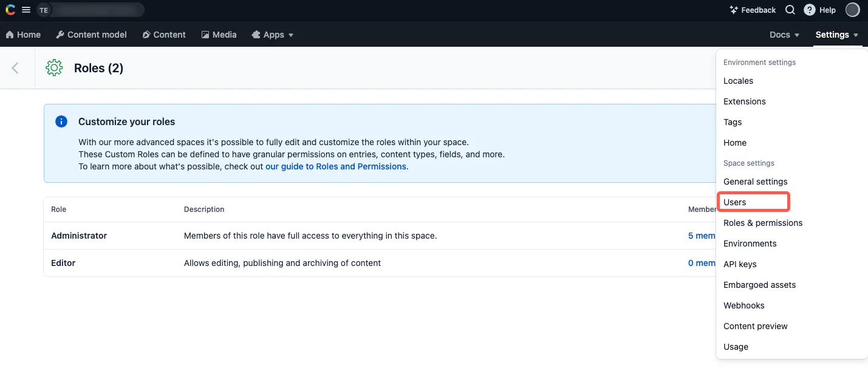
Task: Click the Roles (2) page title
Action: (x=99, y=68)
